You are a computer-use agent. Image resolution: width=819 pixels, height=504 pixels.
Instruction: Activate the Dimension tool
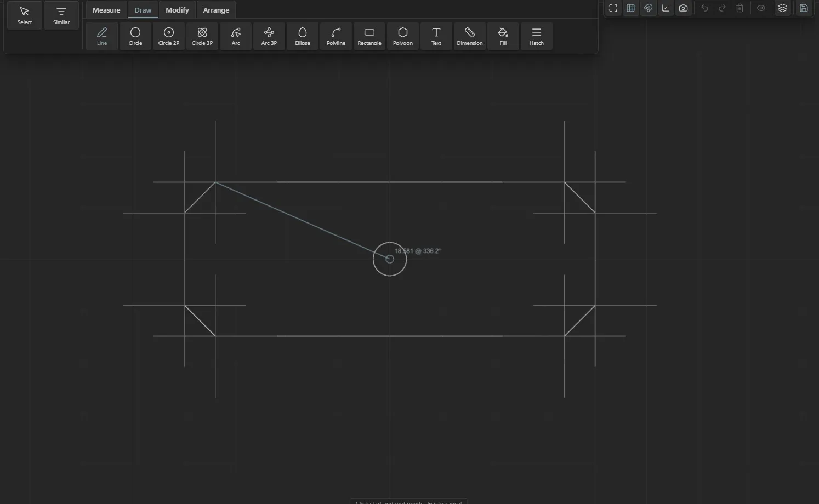470,36
